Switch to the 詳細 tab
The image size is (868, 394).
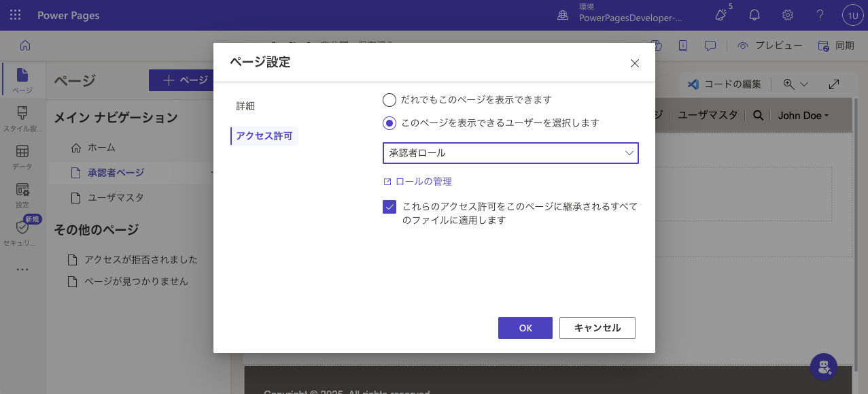(x=245, y=106)
